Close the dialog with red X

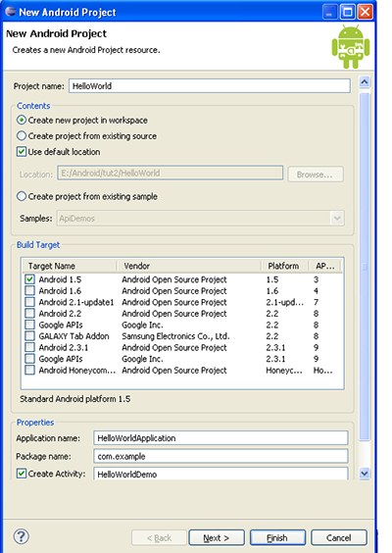coord(366,12)
